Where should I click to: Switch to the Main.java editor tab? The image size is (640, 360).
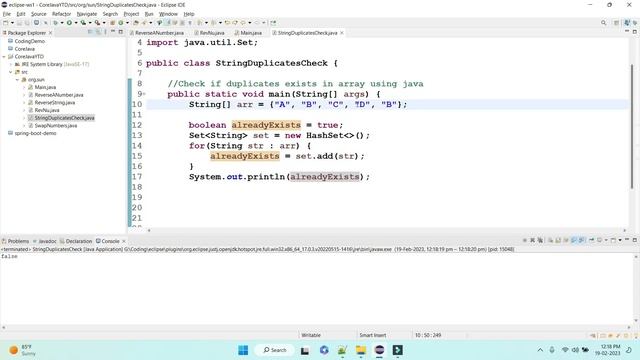click(x=248, y=33)
